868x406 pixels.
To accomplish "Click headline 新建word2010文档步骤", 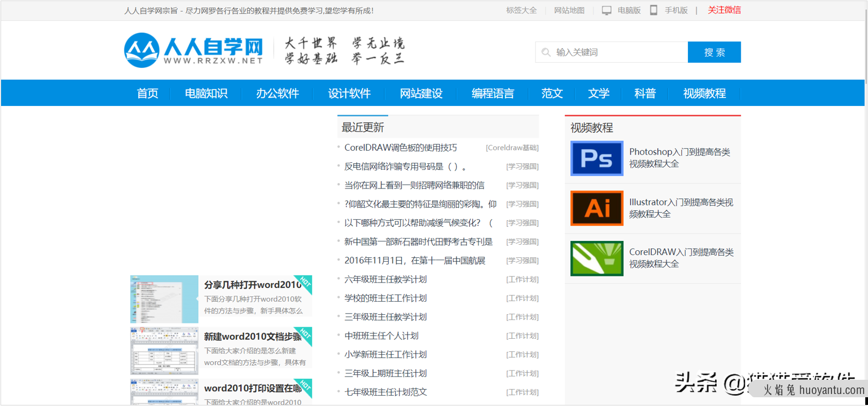I will [x=252, y=337].
